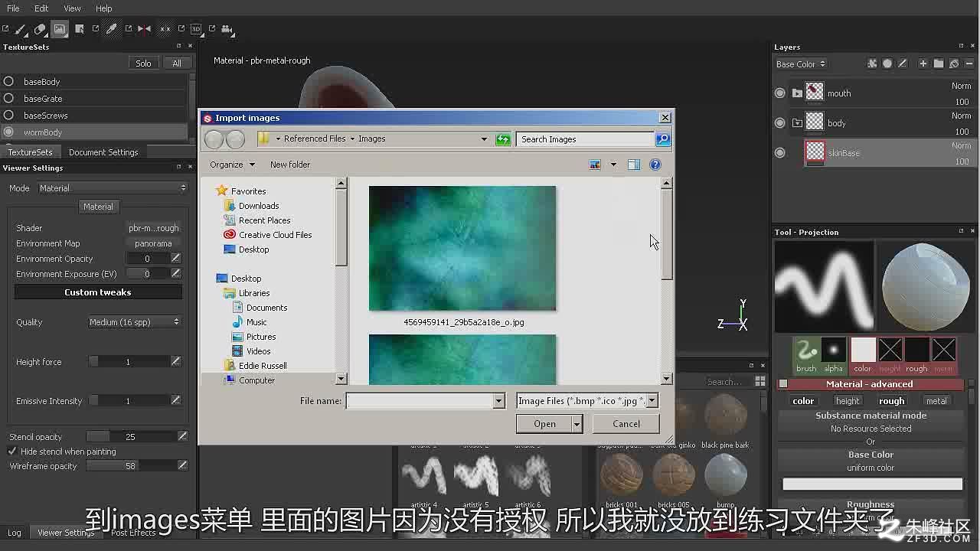
Task: Open the File menu
Action: pyautogui.click(x=13, y=8)
